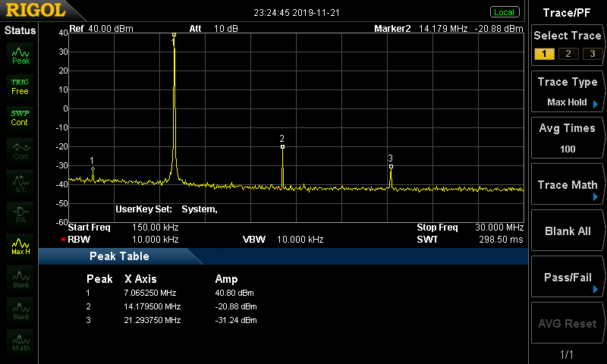Click the Peak detector status icon

[x=20, y=55]
